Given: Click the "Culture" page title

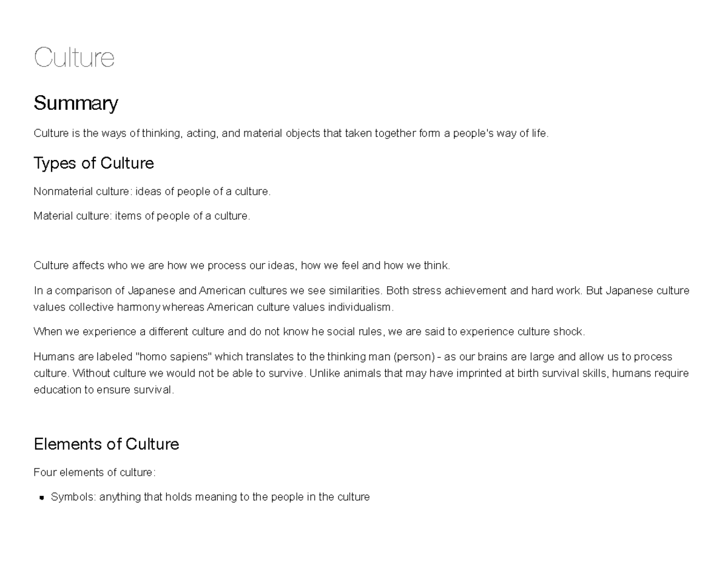Looking at the screenshot, I should point(74,58).
